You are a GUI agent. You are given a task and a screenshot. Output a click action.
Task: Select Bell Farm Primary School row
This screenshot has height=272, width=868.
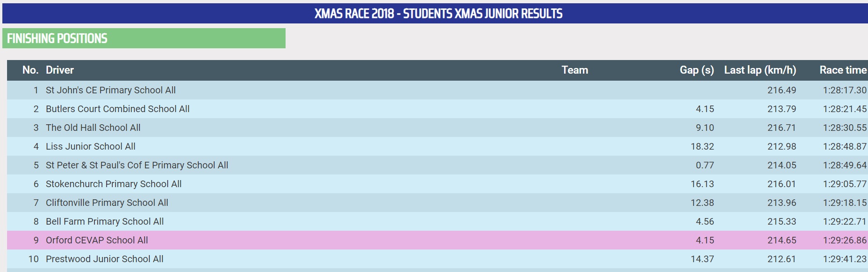(105, 221)
